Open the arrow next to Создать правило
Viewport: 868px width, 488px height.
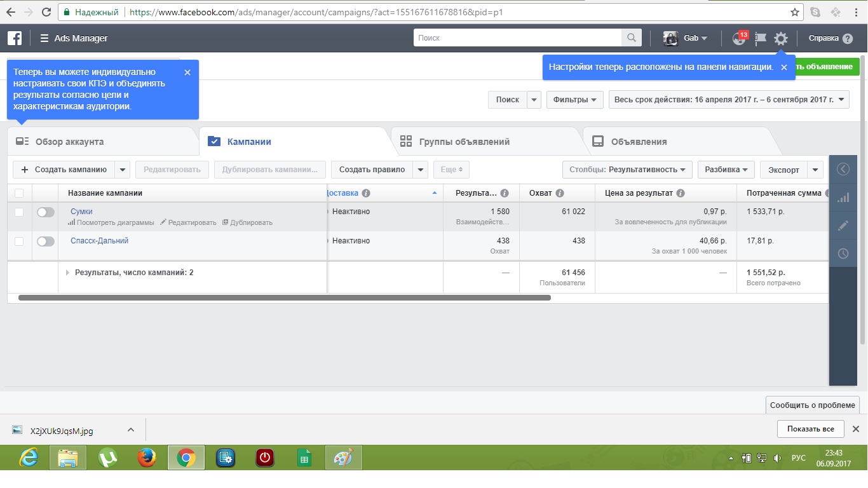420,170
